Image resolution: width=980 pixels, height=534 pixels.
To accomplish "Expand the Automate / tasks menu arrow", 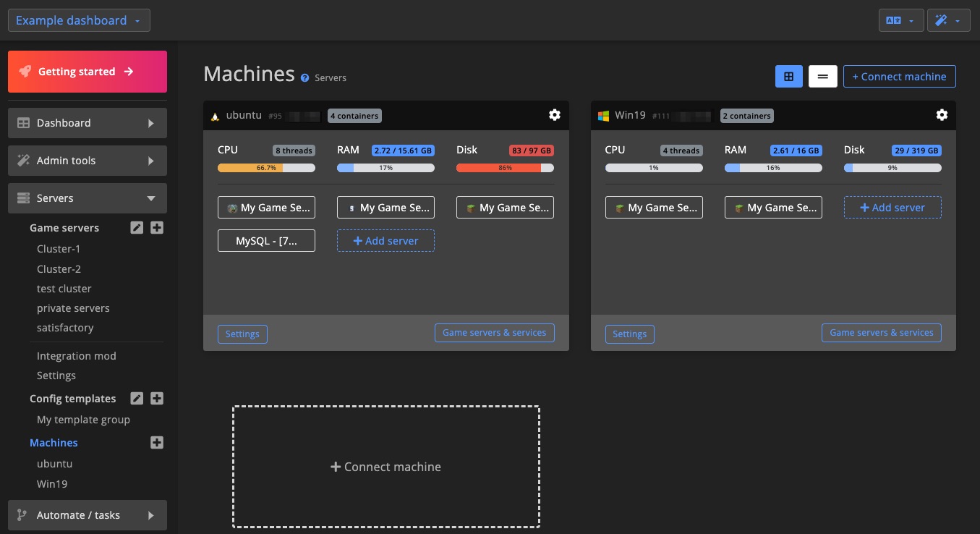I will click(151, 515).
